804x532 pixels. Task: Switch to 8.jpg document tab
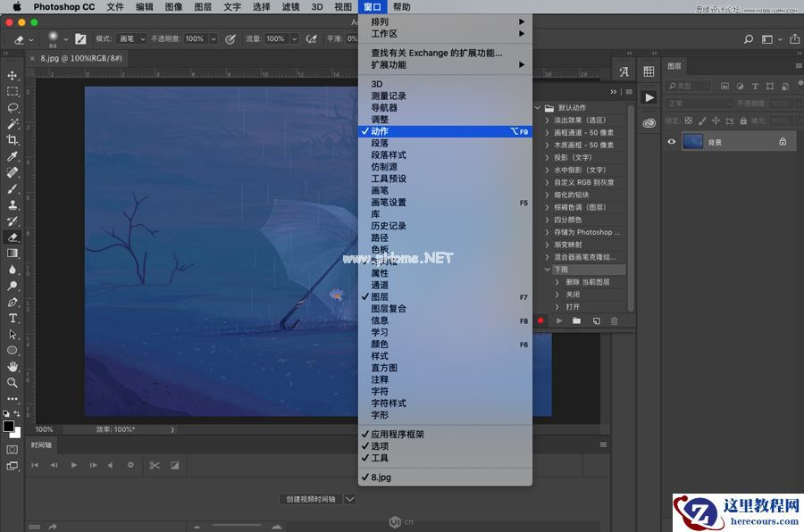point(81,58)
